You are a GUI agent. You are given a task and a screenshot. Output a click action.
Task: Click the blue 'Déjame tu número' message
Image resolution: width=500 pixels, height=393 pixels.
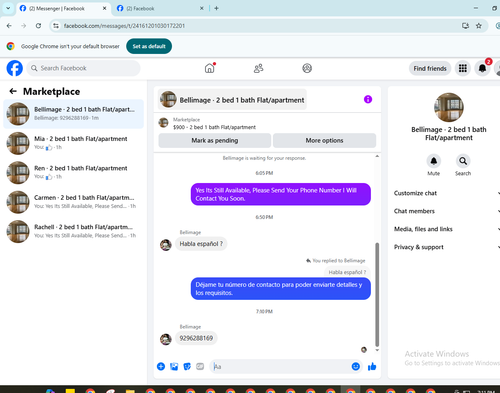click(281, 289)
